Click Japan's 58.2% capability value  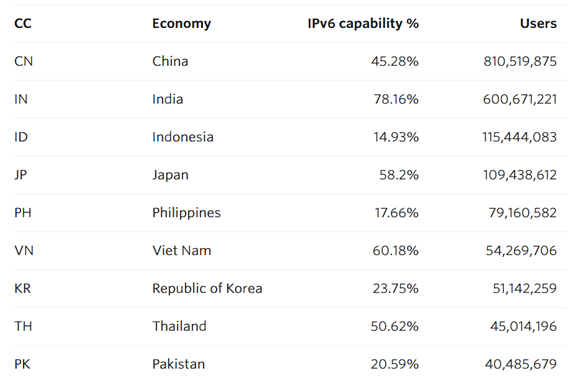(x=399, y=175)
